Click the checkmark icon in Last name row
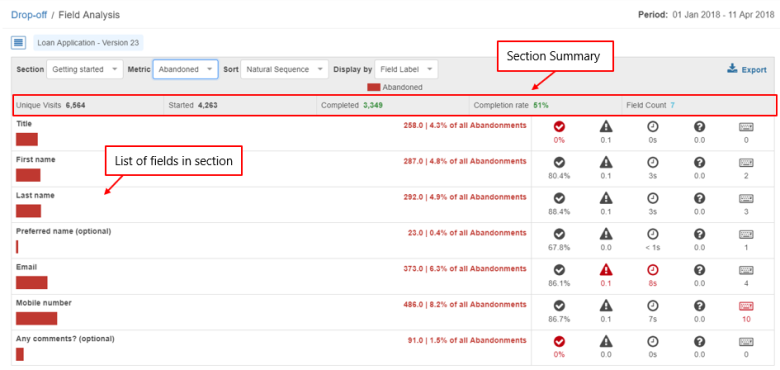 [559, 198]
